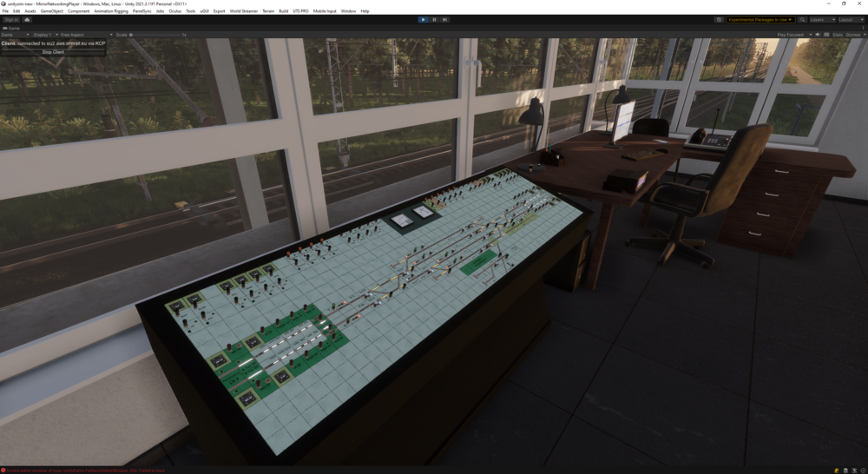Open the ParrelSync menu

coord(141,11)
